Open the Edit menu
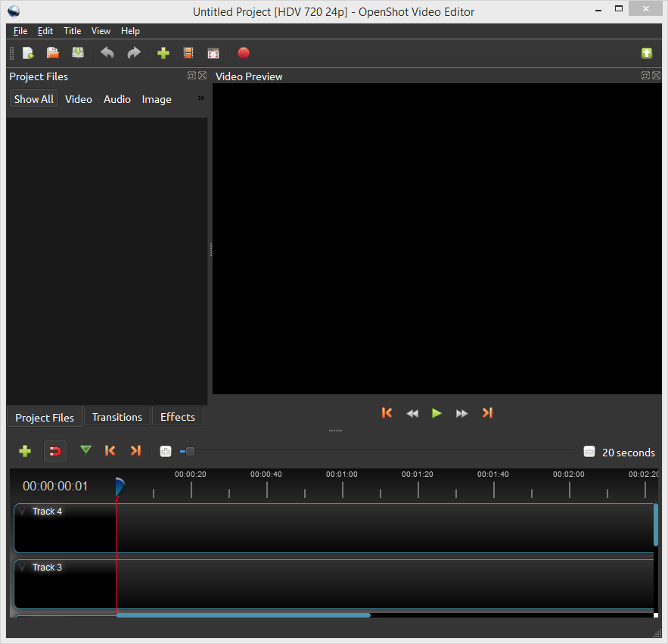Screen dimensions: 668x644 pyautogui.click(x=45, y=31)
